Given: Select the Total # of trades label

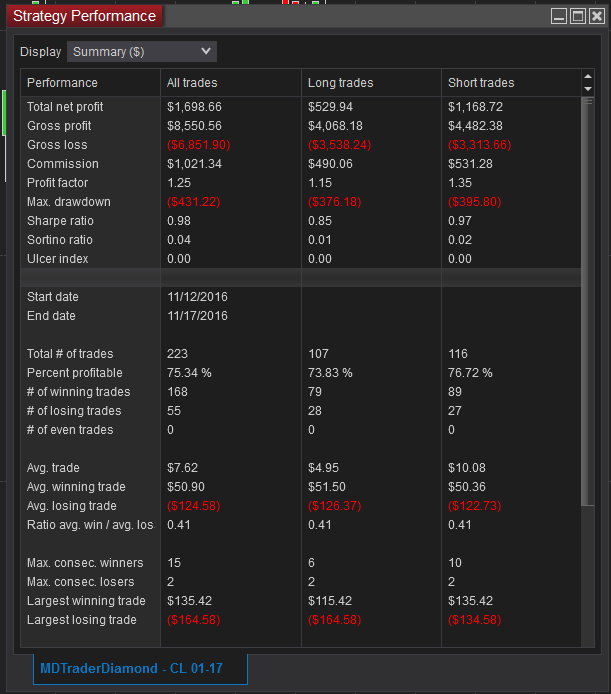Looking at the screenshot, I should pos(70,354).
